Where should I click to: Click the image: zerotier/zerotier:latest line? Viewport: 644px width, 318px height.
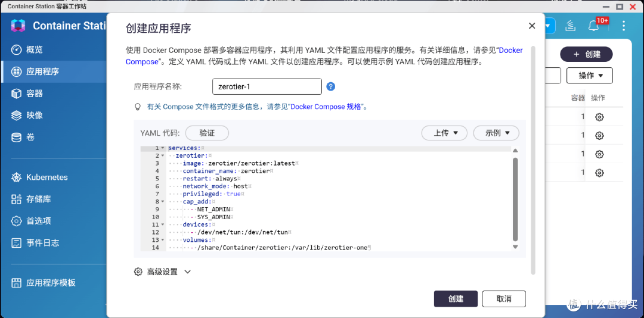(240, 163)
